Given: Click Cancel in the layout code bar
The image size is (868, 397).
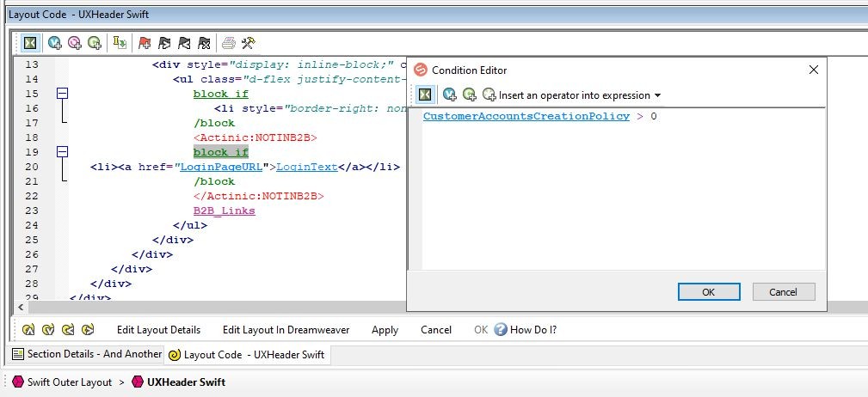Looking at the screenshot, I should coord(435,330).
